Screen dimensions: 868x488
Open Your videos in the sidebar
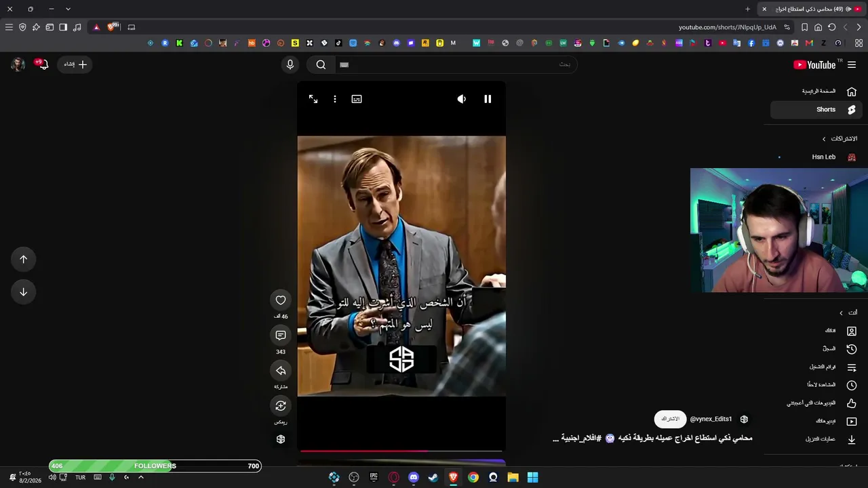(816, 422)
